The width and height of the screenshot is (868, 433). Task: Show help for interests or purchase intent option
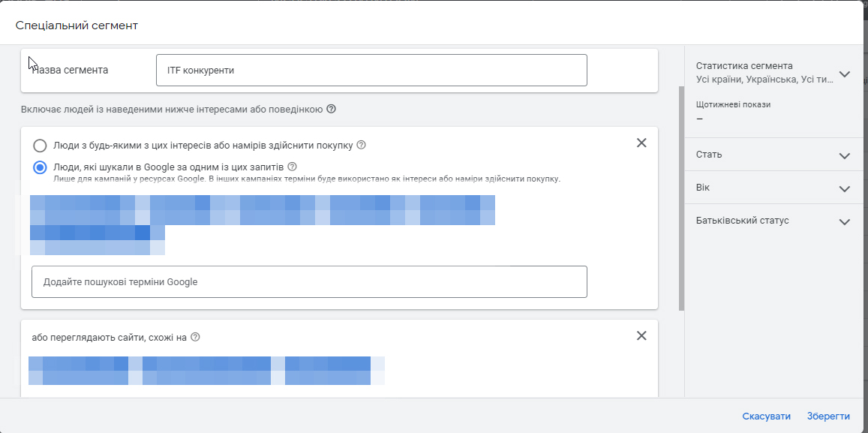[361, 145]
